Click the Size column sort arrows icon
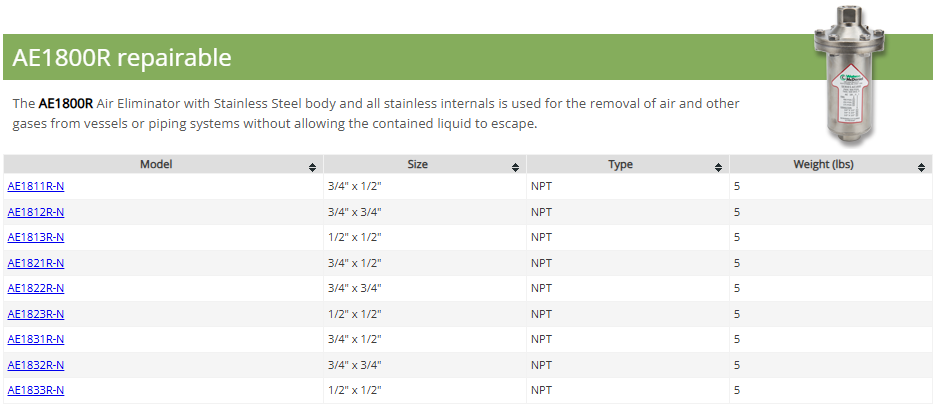The height and width of the screenshot is (409, 937). (x=516, y=167)
